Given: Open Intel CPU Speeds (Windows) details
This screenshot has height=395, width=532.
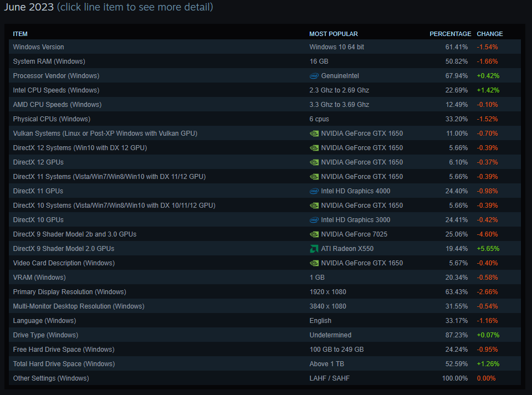Looking at the screenshot, I should tap(265, 90).
